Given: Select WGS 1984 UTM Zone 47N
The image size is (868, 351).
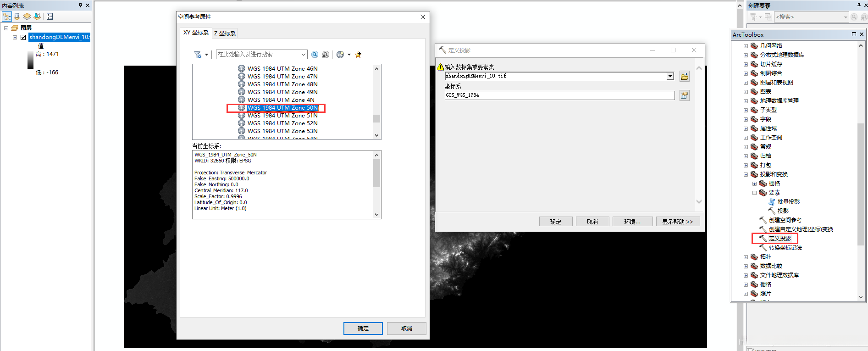Looking at the screenshot, I should (x=282, y=76).
